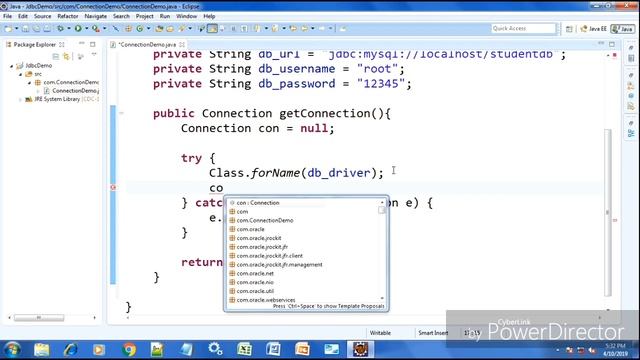Click the Forward navigation arrow icon

pyautogui.click(x=322, y=29)
